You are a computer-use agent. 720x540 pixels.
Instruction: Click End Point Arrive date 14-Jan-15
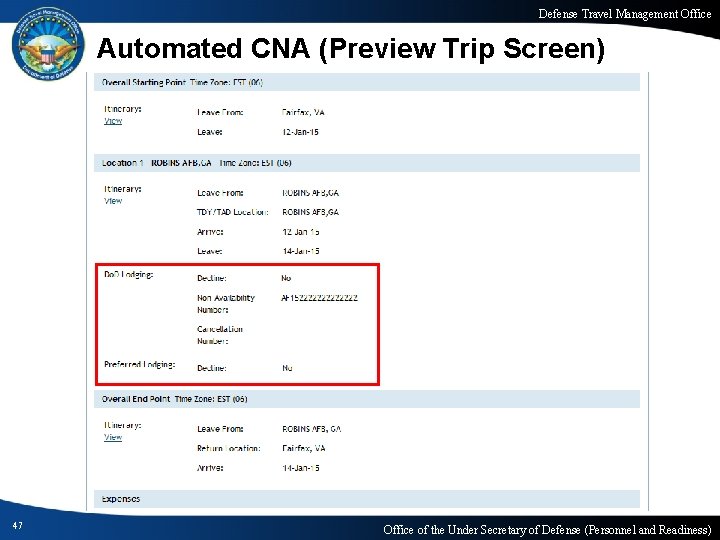pyautogui.click(x=301, y=468)
